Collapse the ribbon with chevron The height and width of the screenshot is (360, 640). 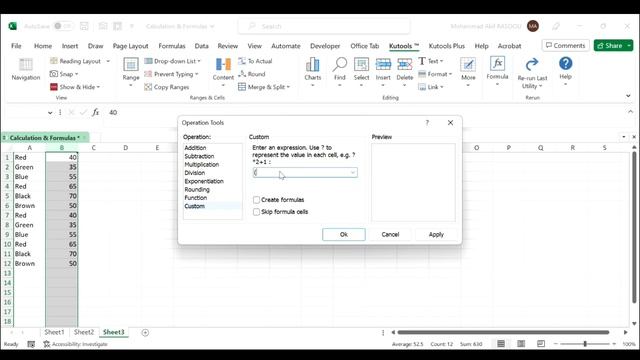(628, 96)
